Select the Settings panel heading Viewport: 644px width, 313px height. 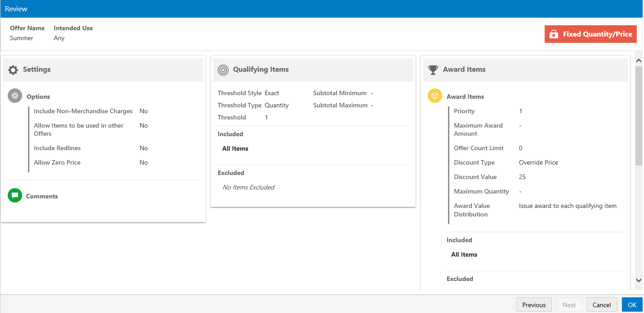click(x=37, y=69)
